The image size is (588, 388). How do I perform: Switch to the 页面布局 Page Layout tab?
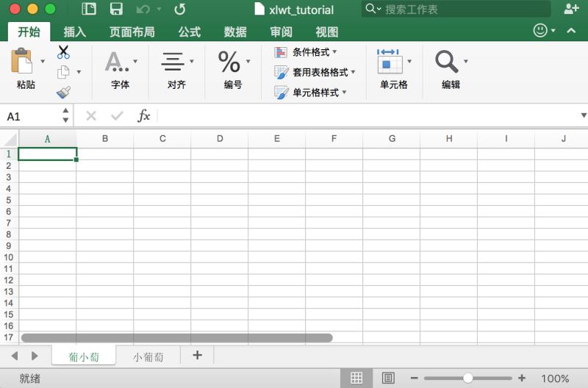pos(132,32)
